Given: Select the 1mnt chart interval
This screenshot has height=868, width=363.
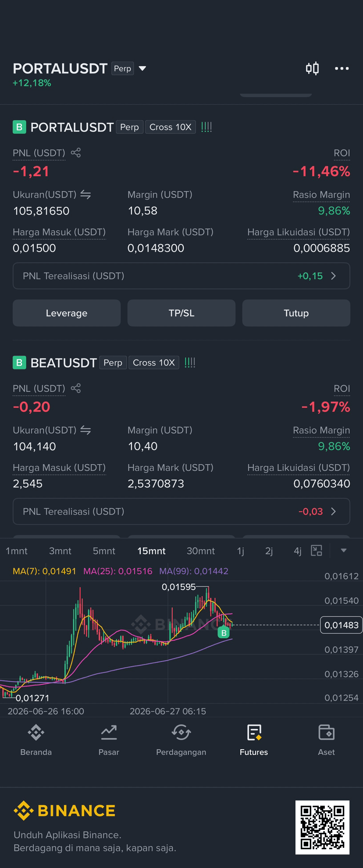Looking at the screenshot, I should [x=17, y=551].
